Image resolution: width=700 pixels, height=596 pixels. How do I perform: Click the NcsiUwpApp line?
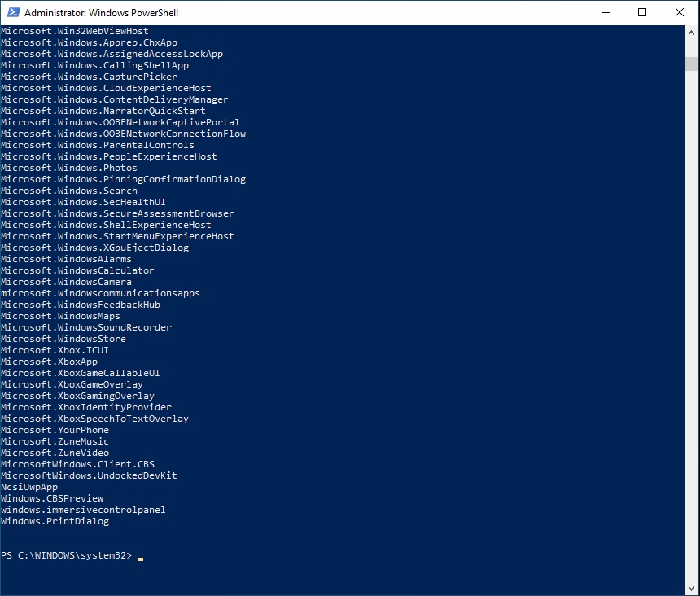point(29,487)
